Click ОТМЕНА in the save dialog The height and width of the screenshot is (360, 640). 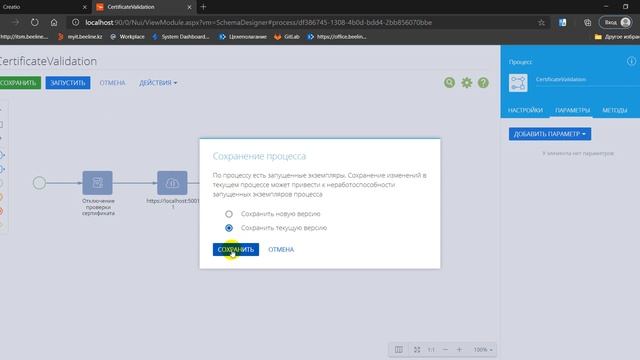pyautogui.click(x=281, y=249)
